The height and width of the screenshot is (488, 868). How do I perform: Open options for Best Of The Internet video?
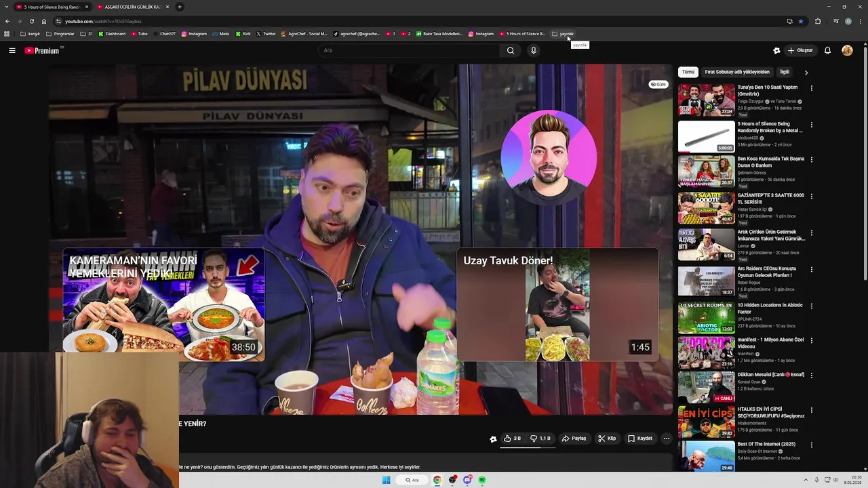click(x=811, y=445)
